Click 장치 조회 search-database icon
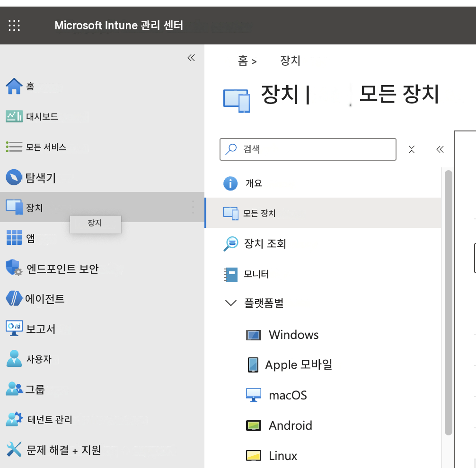The width and height of the screenshot is (476, 468). 231,243
